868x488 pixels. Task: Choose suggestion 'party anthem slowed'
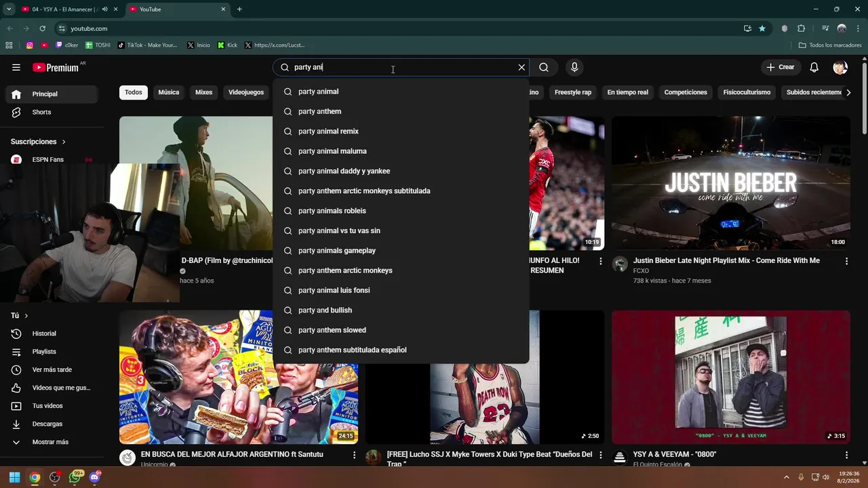click(x=401, y=330)
